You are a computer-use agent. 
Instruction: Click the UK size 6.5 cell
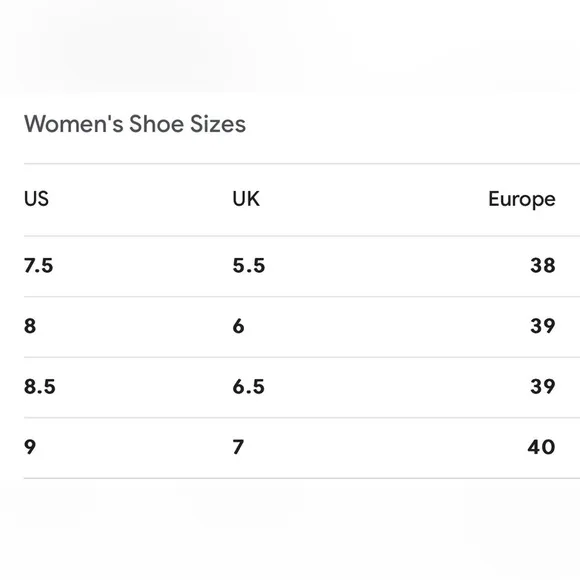pyautogui.click(x=249, y=387)
